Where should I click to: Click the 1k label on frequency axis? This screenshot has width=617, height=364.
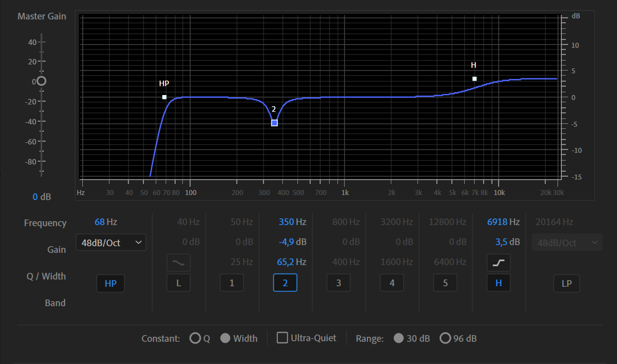point(345,192)
